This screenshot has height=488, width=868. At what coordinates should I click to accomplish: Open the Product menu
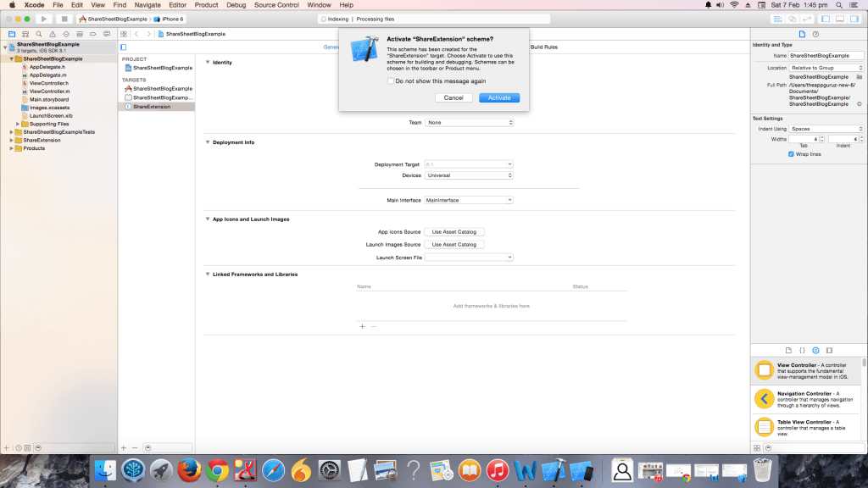tap(206, 5)
